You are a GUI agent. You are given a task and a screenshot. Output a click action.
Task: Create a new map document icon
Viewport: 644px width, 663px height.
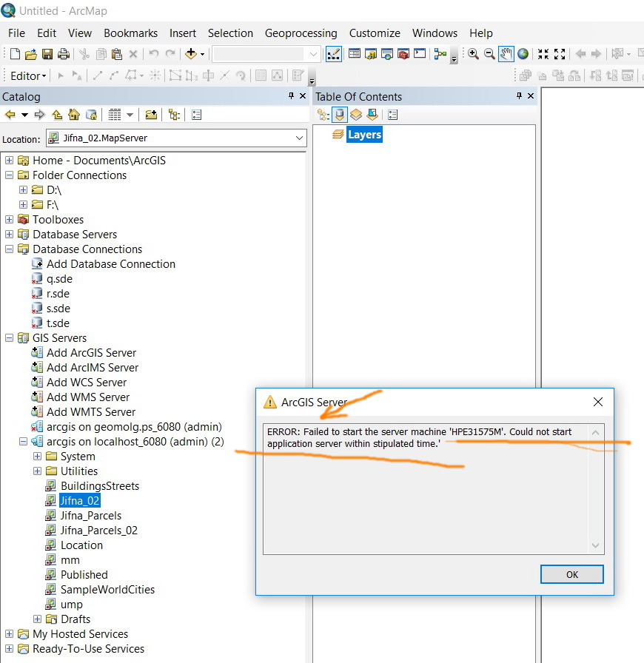tap(15, 54)
